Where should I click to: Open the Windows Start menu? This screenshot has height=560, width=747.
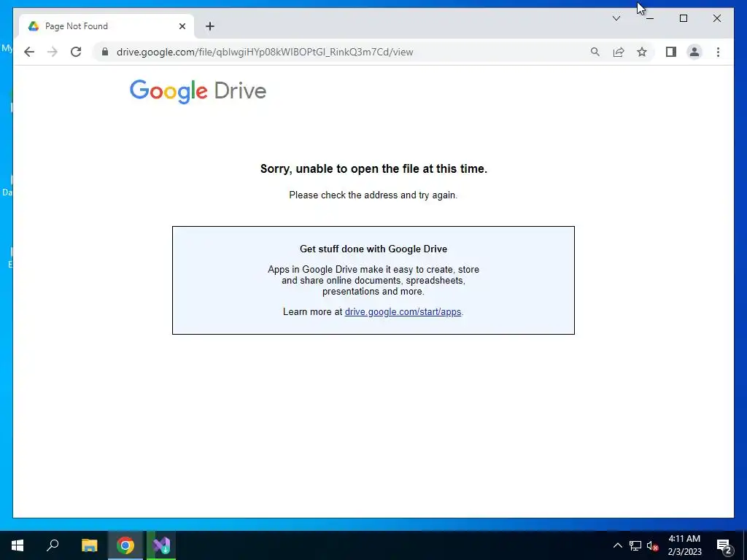coord(18,545)
